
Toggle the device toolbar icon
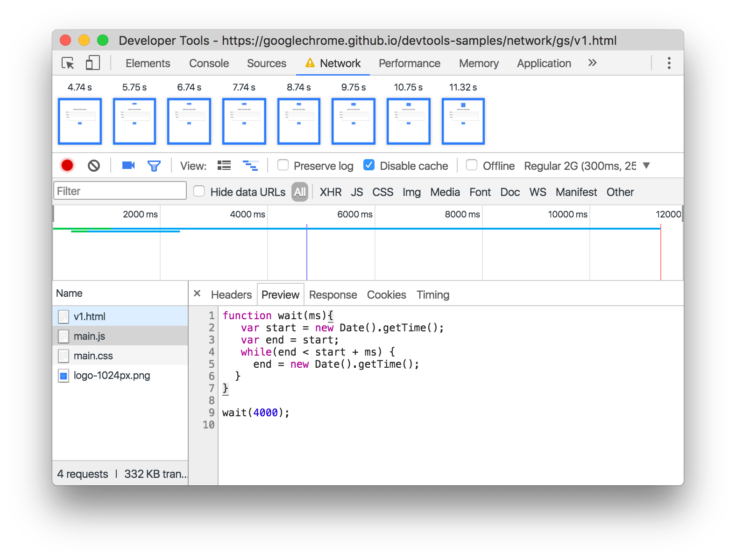[x=92, y=63]
